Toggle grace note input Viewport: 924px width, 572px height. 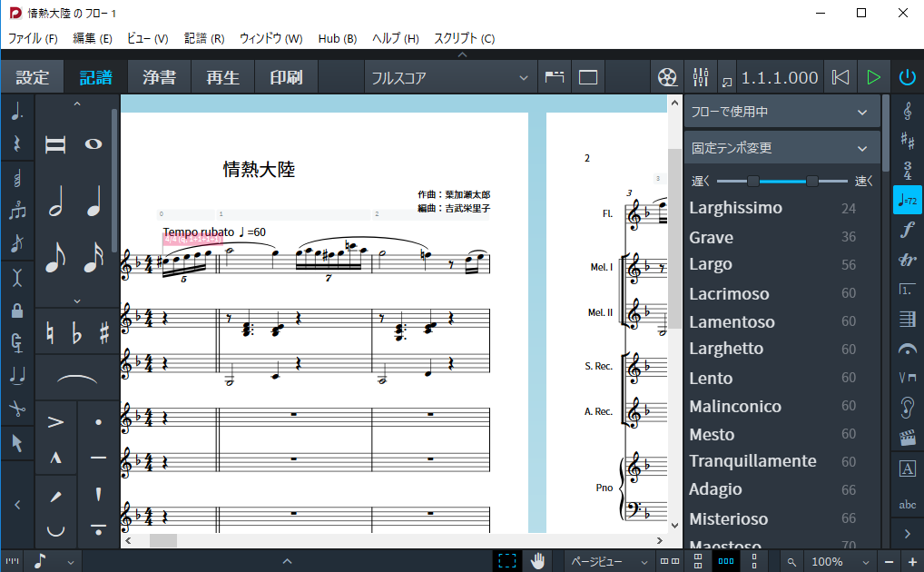[x=17, y=242]
